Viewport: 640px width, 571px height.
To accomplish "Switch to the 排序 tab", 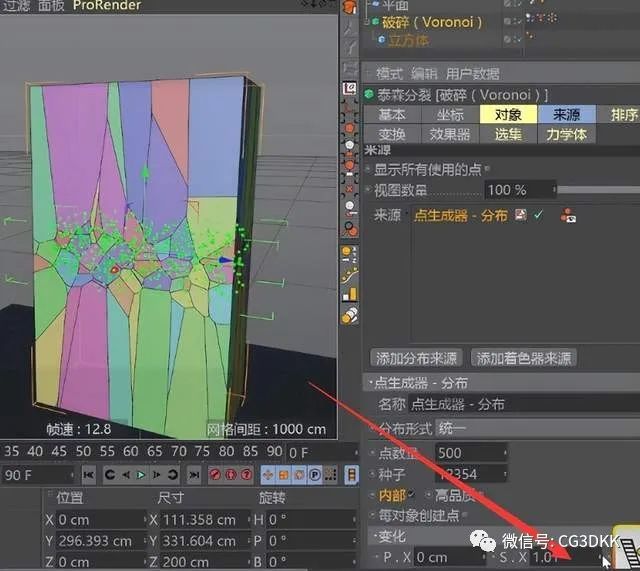I will 620,115.
